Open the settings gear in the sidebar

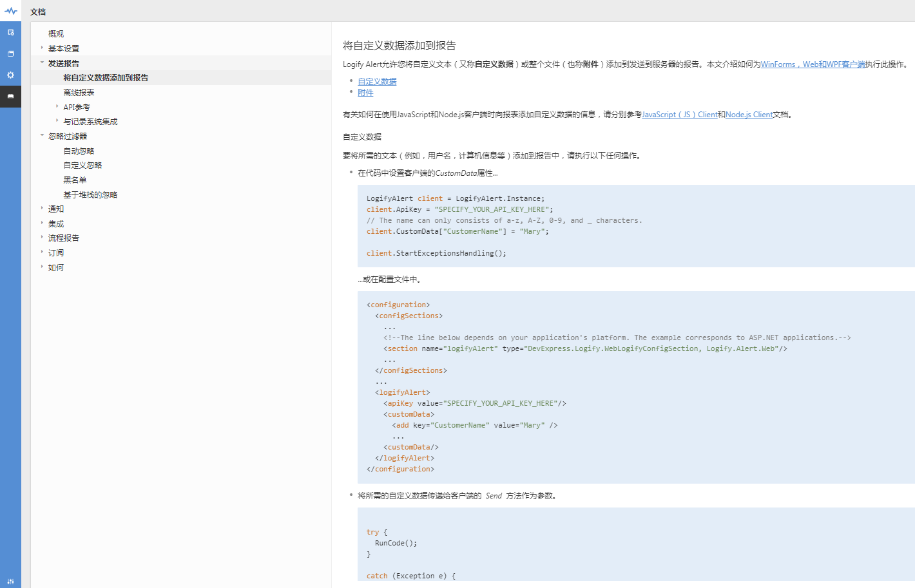tap(10, 75)
